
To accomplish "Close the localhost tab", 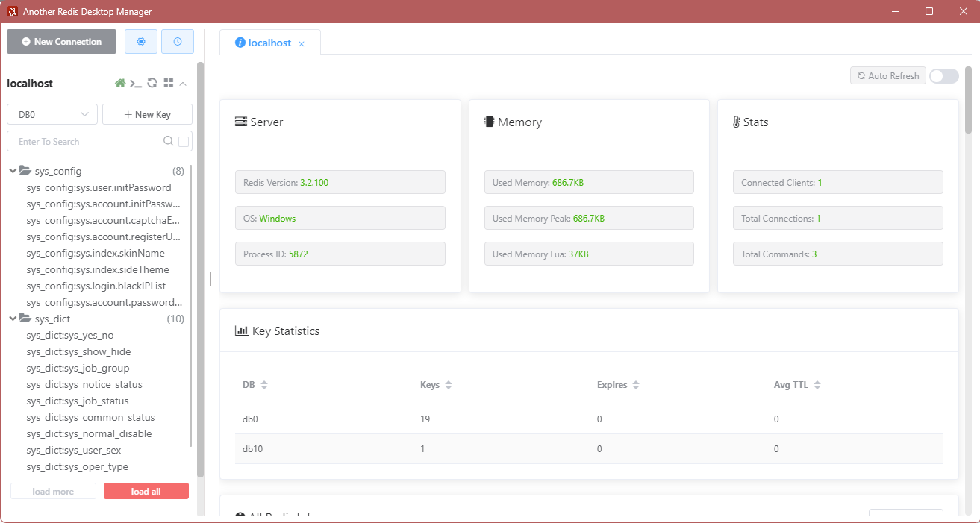I will click(302, 44).
